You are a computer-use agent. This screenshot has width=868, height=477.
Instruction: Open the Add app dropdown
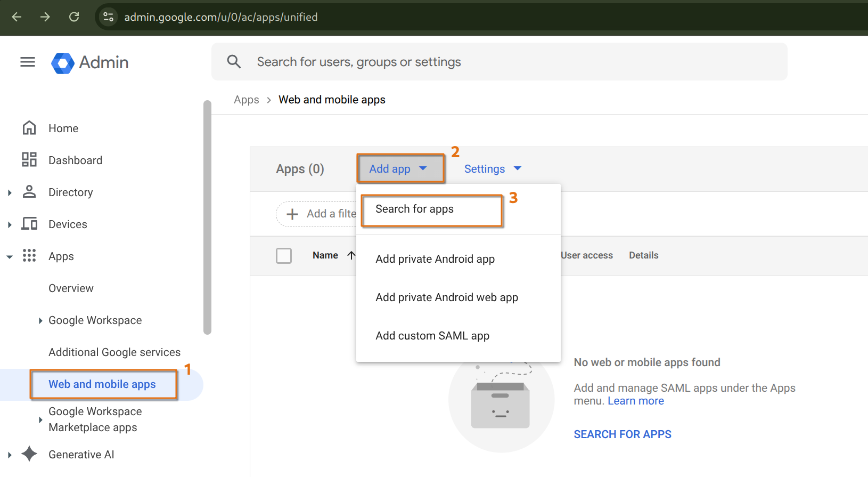[400, 169]
